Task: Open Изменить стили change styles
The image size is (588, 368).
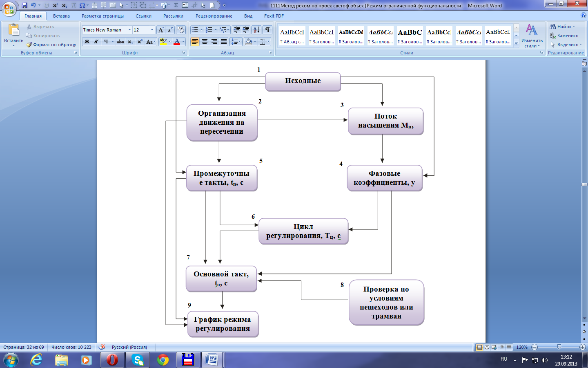Action: (532, 36)
